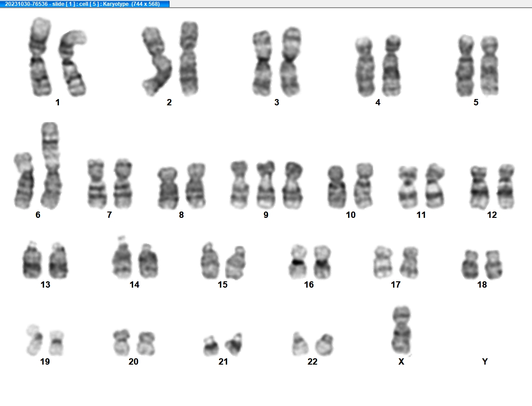Click the chromosome pair above label 21
This screenshot has height=406, width=532.
click(223, 344)
